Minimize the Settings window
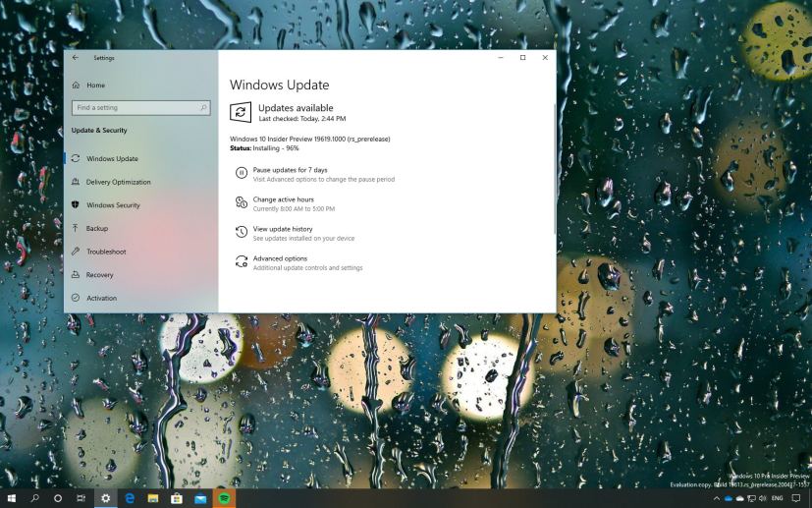The width and height of the screenshot is (812, 508). click(x=501, y=58)
